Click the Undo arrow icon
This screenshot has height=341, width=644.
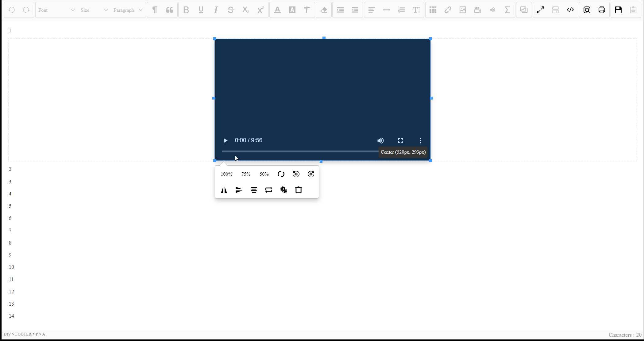point(12,10)
